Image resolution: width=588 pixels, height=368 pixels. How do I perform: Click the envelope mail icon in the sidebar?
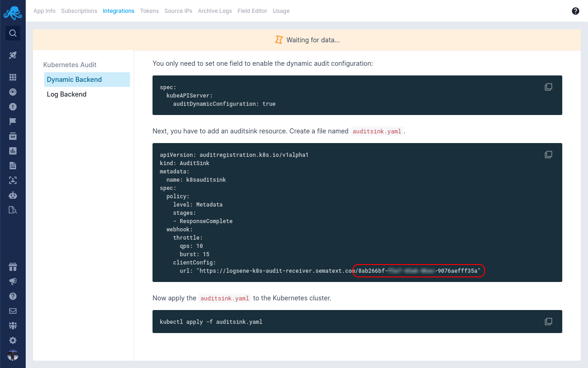click(x=13, y=311)
